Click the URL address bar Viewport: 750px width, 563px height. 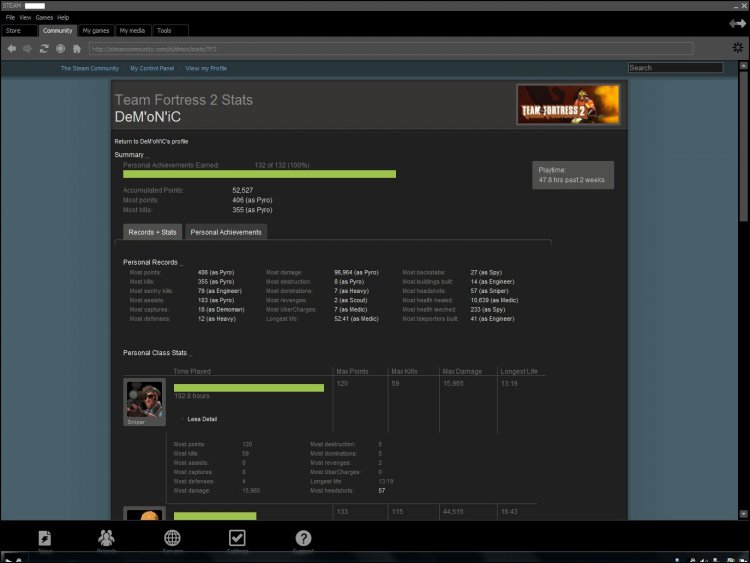coord(391,49)
